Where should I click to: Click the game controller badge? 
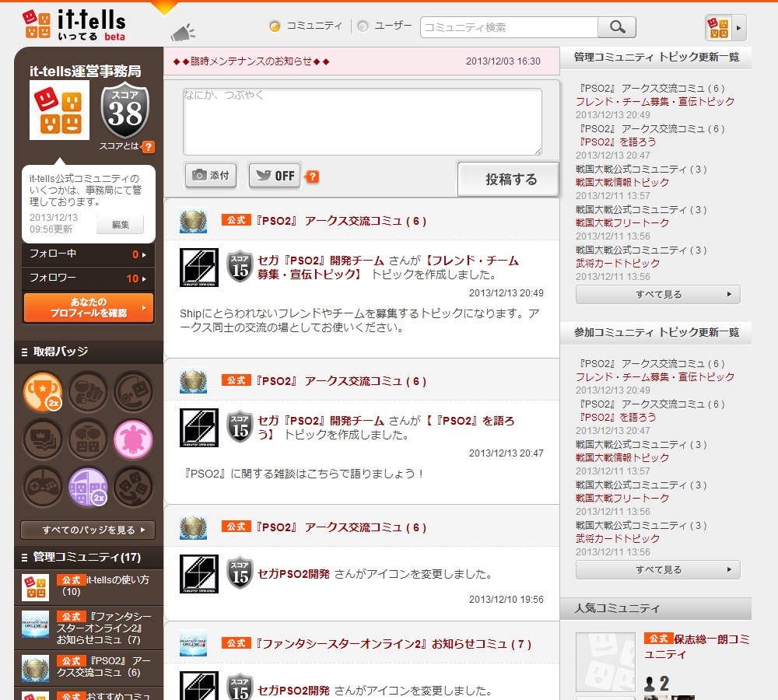[x=43, y=487]
